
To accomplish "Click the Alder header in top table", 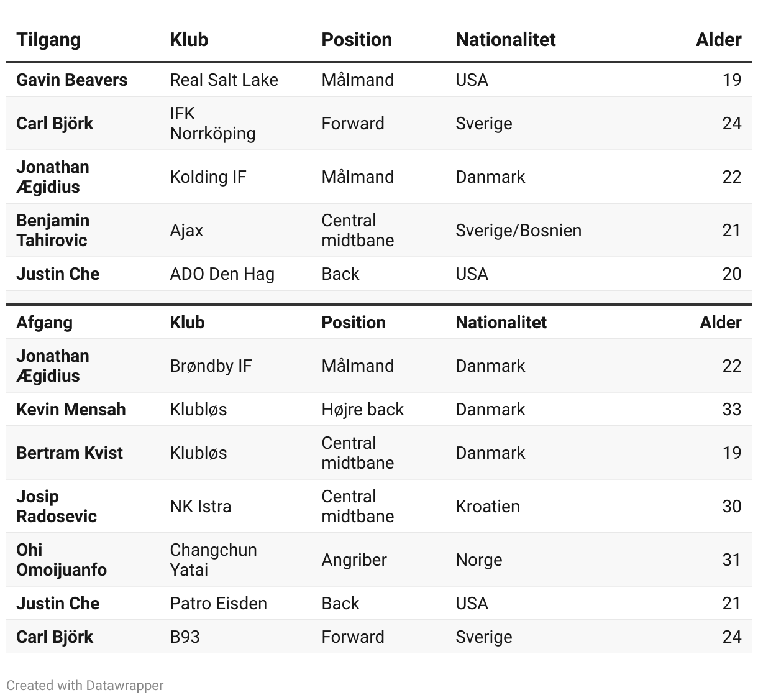I will click(x=718, y=40).
